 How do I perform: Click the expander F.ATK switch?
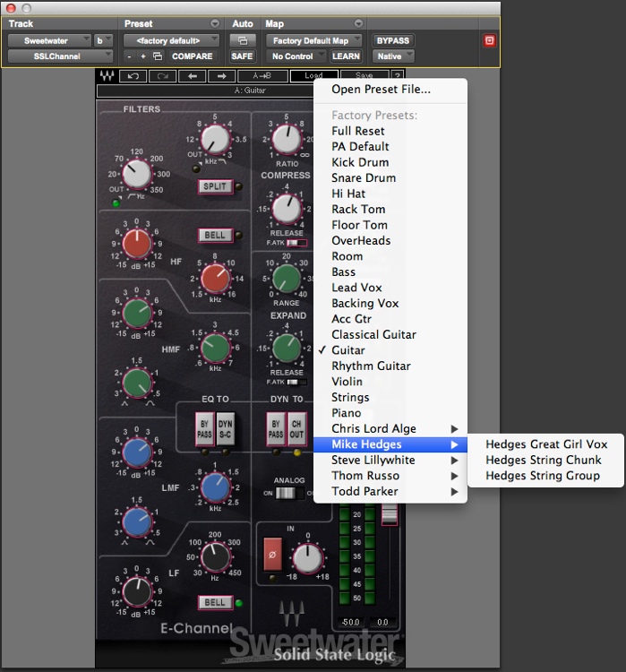296,383
